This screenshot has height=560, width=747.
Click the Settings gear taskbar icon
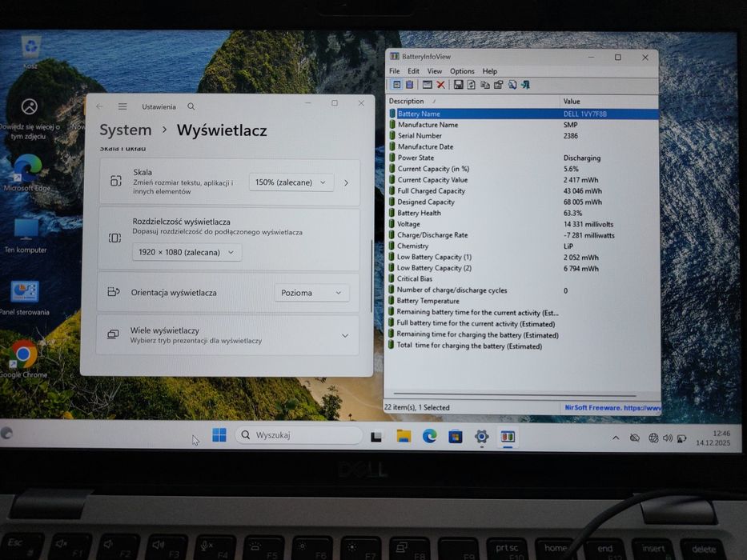(482, 436)
